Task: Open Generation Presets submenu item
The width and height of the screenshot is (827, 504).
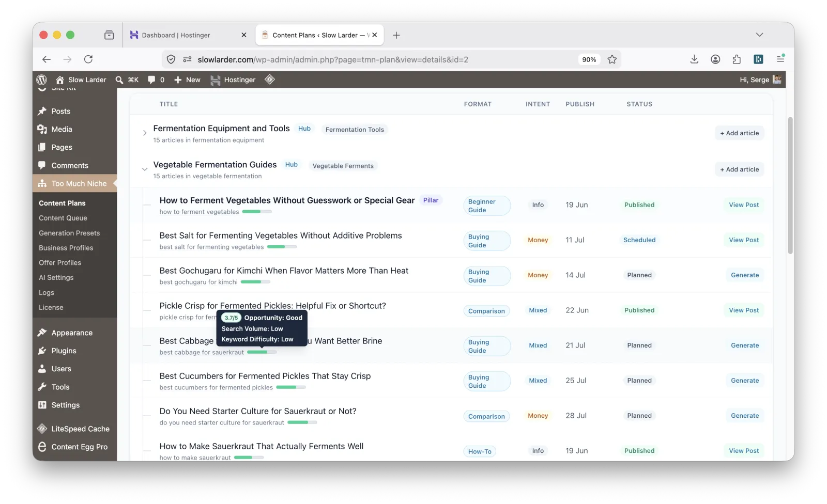Action: pos(69,233)
